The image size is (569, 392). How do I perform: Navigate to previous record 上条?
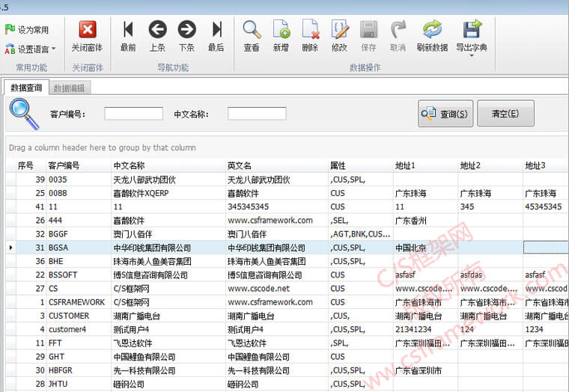pyautogui.click(x=157, y=30)
